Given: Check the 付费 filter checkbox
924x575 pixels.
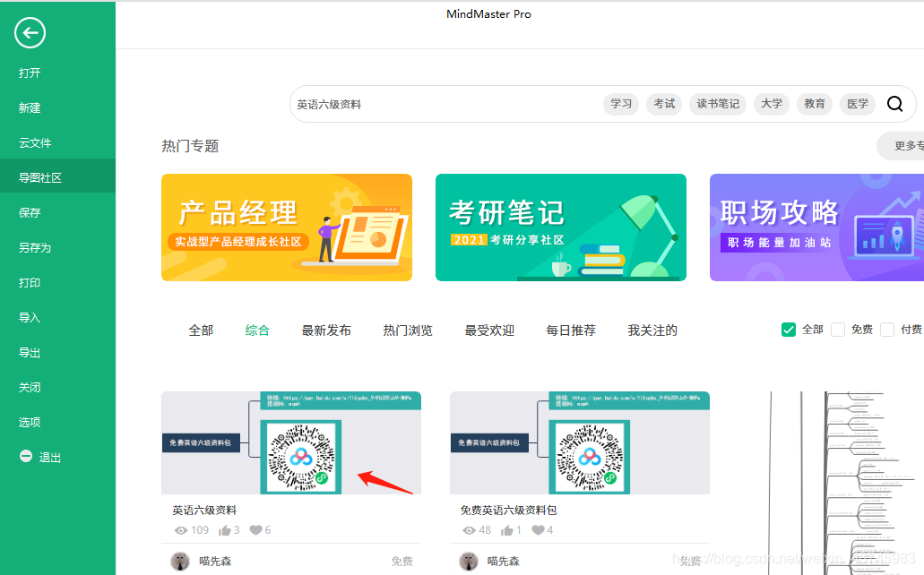Looking at the screenshot, I should [887, 330].
